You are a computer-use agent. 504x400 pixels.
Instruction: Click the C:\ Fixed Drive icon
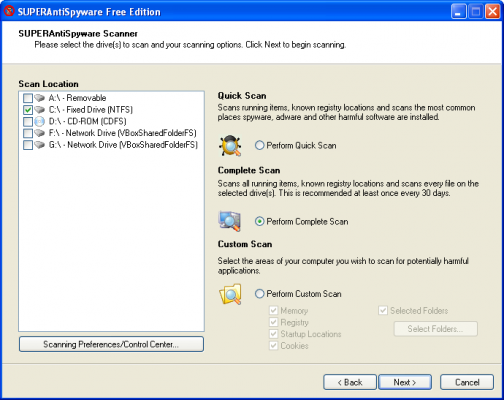point(40,110)
